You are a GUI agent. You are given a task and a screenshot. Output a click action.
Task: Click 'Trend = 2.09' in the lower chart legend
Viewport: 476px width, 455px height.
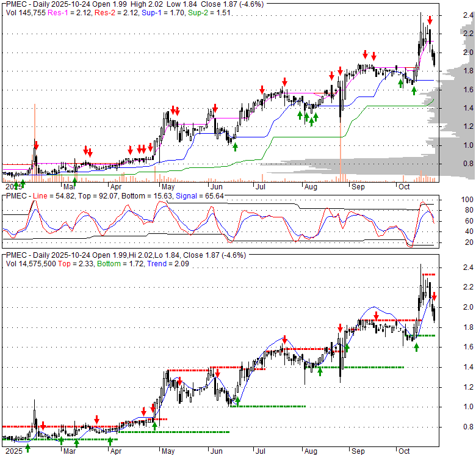pyautogui.click(x=168, y=264)
